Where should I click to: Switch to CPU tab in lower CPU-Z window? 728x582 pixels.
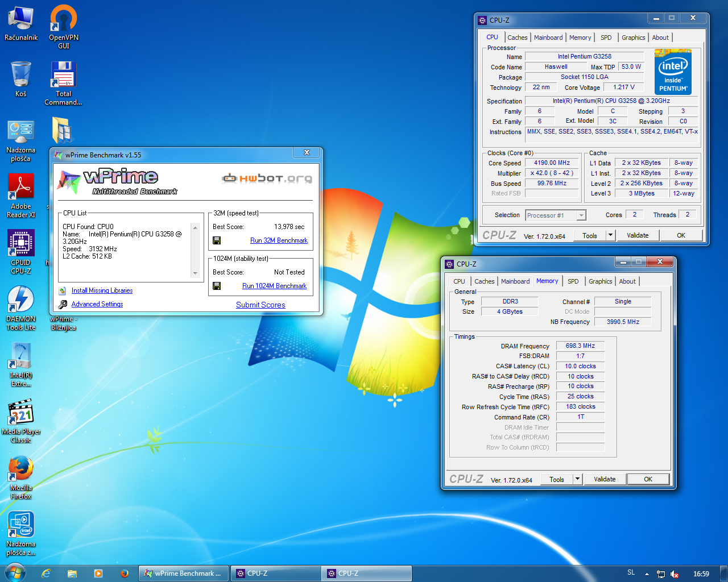click(459, 281)
